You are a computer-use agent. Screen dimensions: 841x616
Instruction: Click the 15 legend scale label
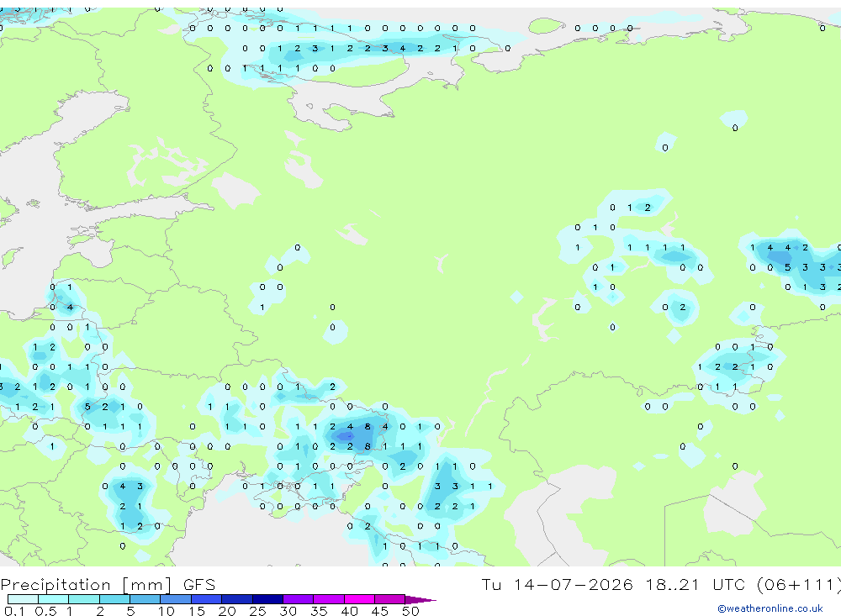[197, 611]
